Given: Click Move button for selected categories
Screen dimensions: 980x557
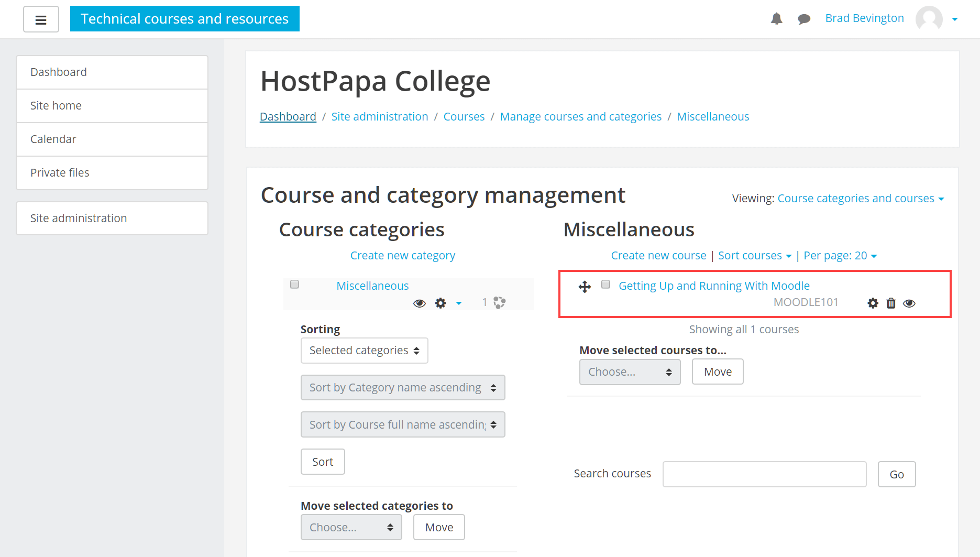Looking at the screenshot, I should click(439, 527).
